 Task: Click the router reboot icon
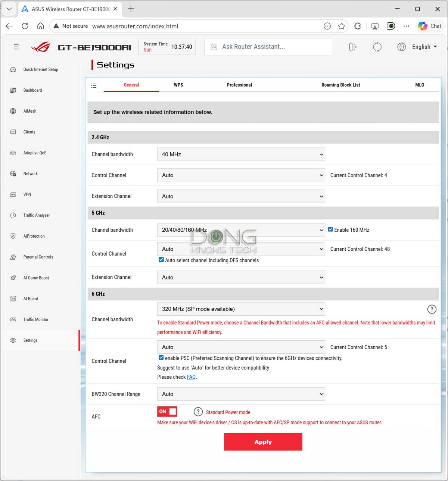tap(377, 47)
